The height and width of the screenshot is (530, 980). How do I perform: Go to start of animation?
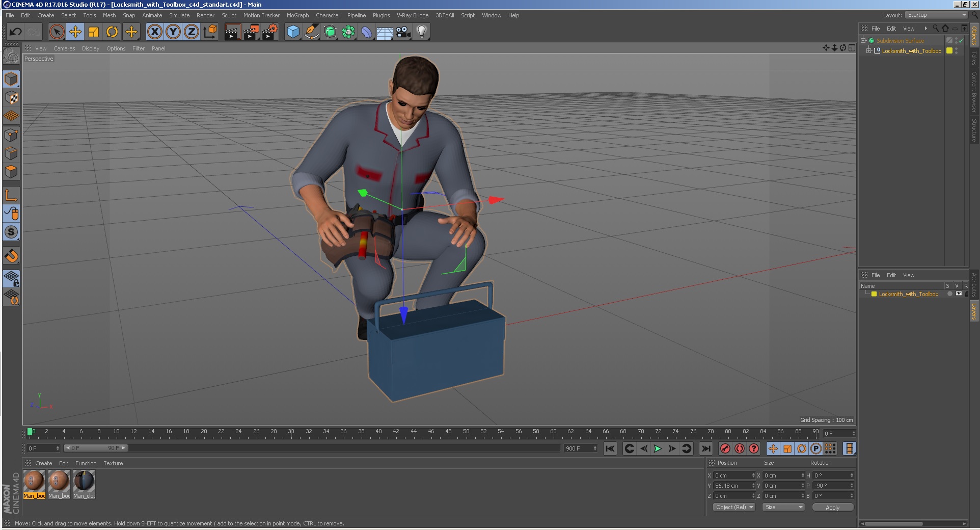click(x=610, y=448)
